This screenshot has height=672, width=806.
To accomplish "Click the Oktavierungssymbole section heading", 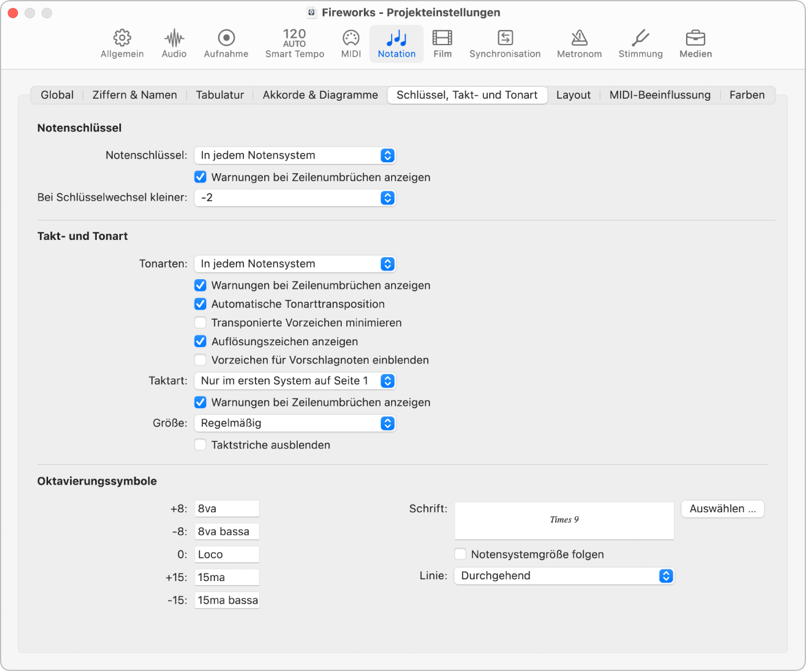I will [x=97, y=481].
